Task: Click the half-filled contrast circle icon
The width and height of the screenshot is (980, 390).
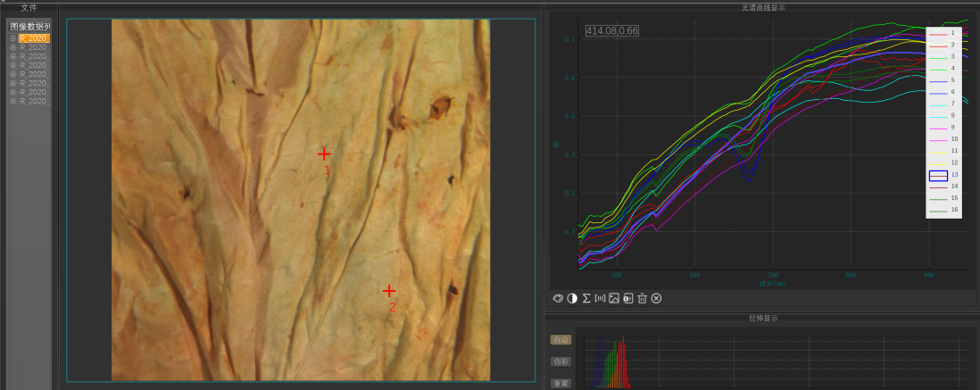Action: coord(572,298)
